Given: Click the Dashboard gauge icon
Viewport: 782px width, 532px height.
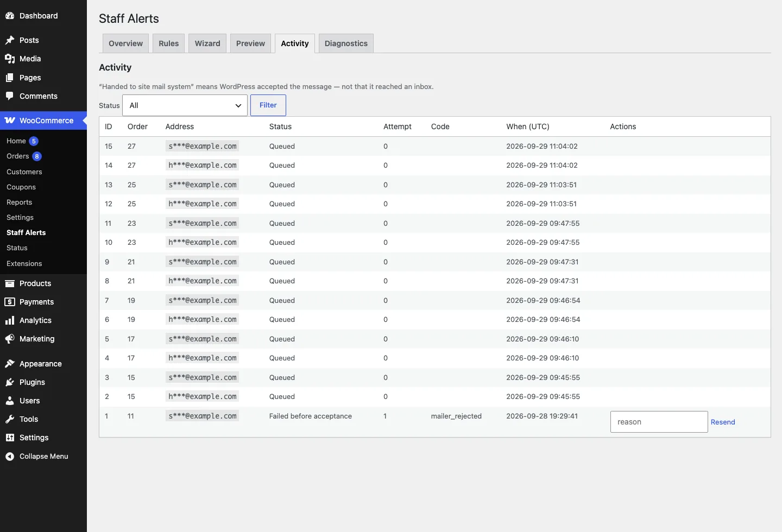Looking at the screenshot, I should [x=10, y=16].
